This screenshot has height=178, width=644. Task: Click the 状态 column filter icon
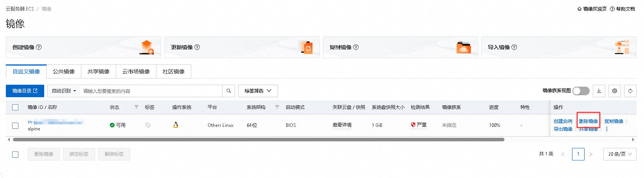tap(136, 107)
